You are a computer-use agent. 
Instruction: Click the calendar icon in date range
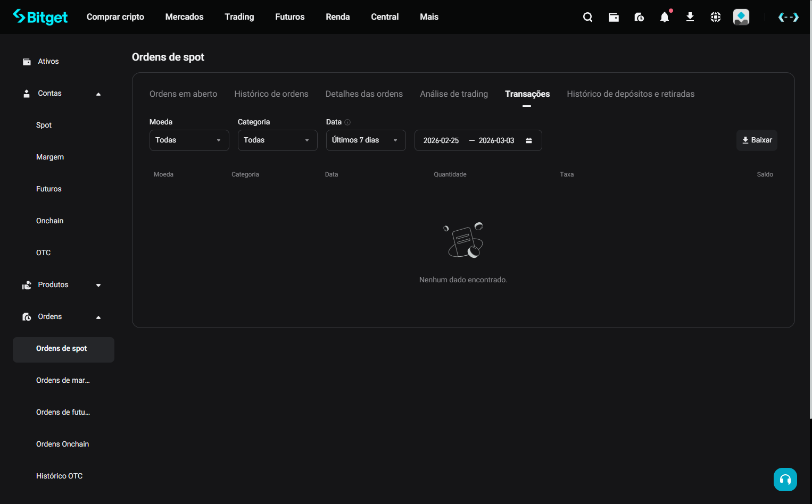coord(529,140)
